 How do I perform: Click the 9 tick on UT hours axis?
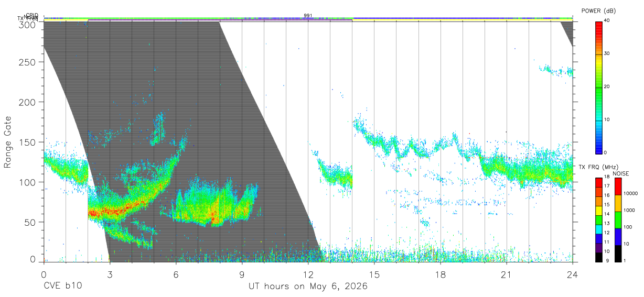(242, 274)
